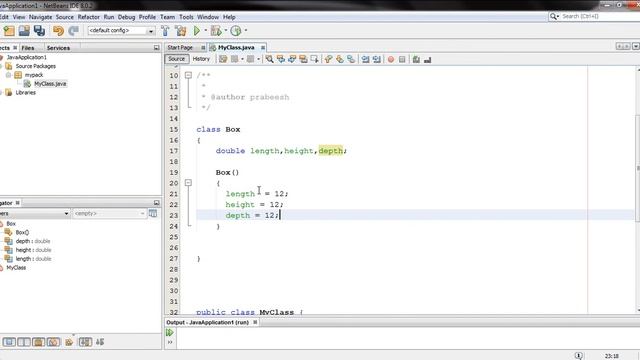The image size is (640, 360).
Task: Click the Last Edit icon in editor toolbar
Action: pos(223,59)
